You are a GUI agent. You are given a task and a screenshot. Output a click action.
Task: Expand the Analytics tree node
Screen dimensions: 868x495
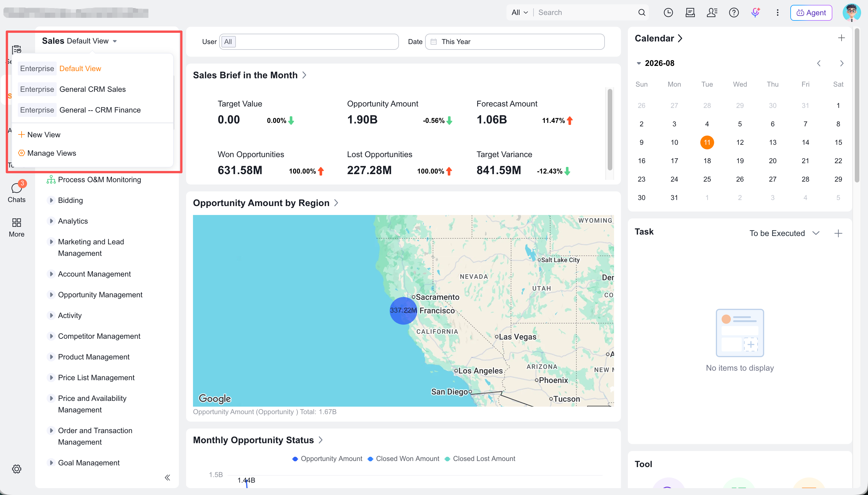pyautogui.click(x=51, y=221)
